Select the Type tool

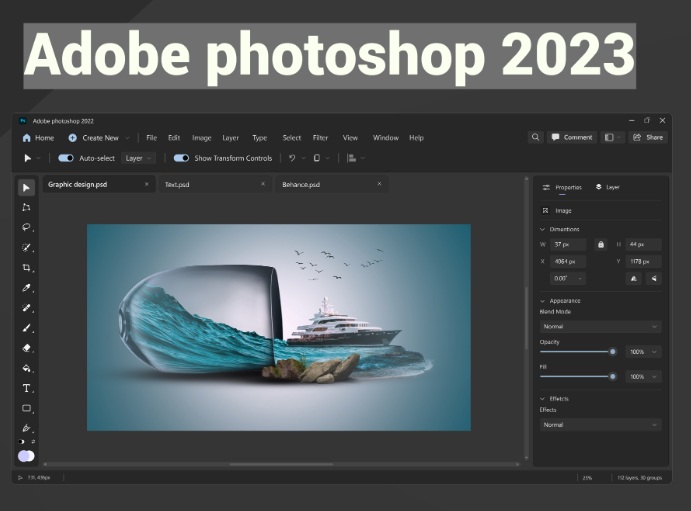pyautogui.click(x=26, y=388)
